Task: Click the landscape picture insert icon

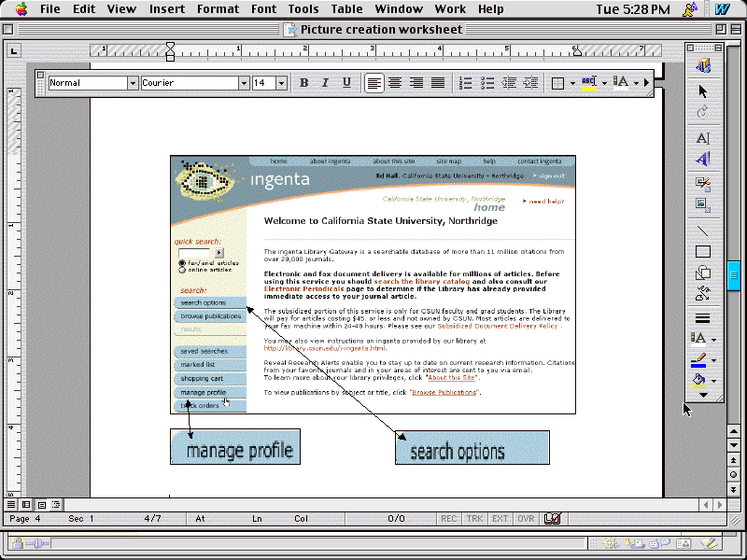Action: coord(703,204)
